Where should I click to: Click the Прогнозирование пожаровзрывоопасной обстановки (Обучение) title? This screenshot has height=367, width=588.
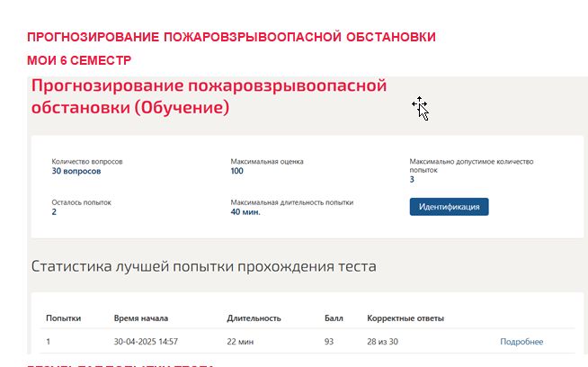[x=209, y=96]
